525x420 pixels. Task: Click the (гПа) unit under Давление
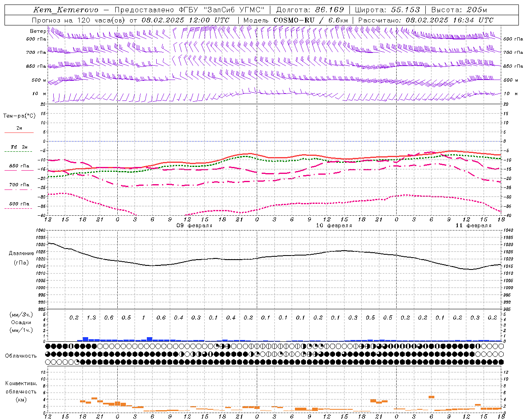pyautogui.click(x=21, y=263)
